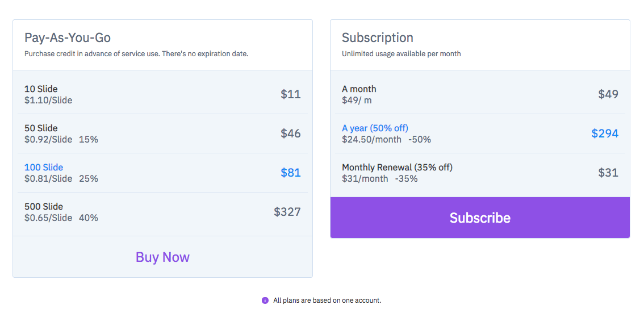Click the Pay-As-You-Go heading
This screenshot has height=309, width=644.
[68, 38]
